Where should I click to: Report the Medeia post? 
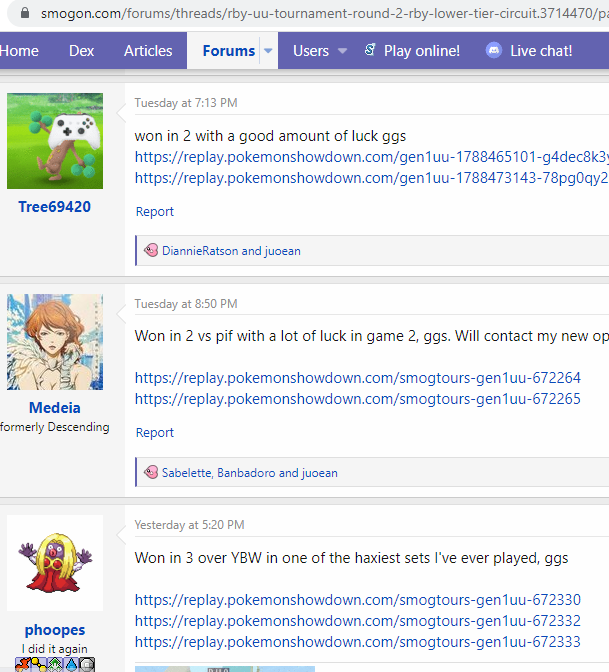154,432
